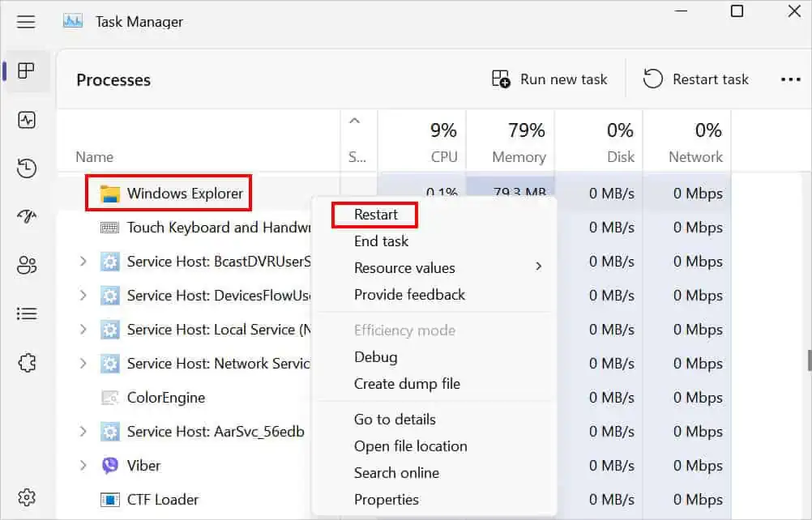Click the Restart task button
Screen dimensions: 812x520
695,79
